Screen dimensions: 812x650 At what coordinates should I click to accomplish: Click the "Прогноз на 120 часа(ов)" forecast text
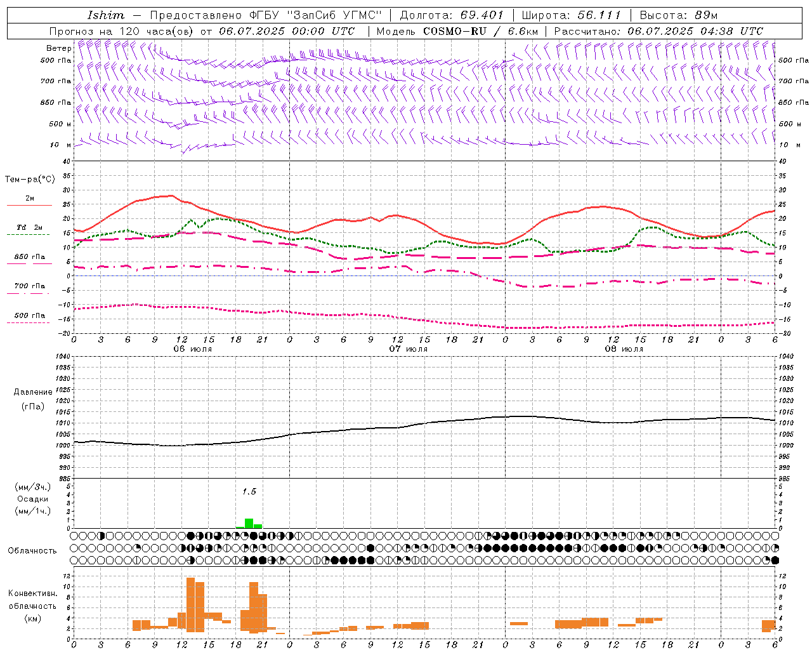coord(121,31)
